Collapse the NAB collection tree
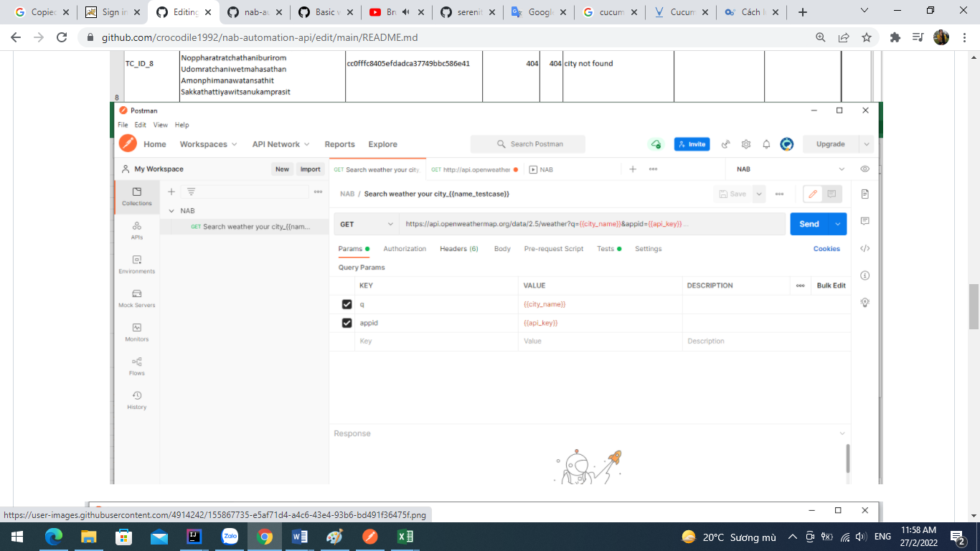The image size is (980, 551). pos(171,211)
